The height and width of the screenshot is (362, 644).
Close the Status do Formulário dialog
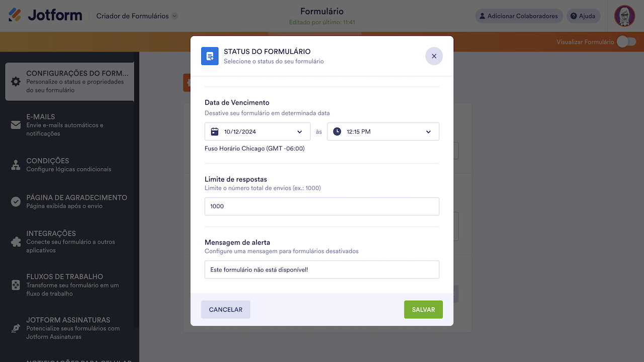click(x=434, y=56)
